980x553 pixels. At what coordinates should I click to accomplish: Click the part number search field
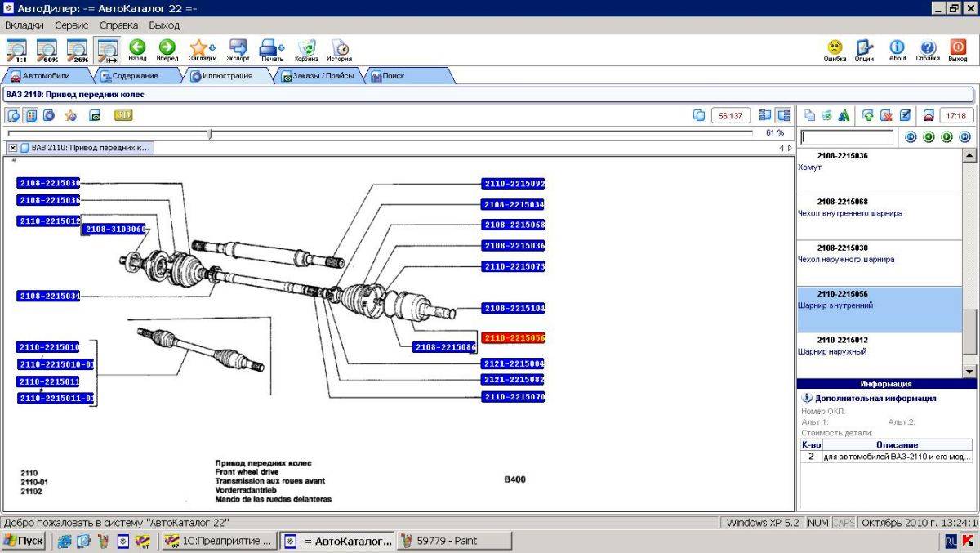(x=847, y=137)
